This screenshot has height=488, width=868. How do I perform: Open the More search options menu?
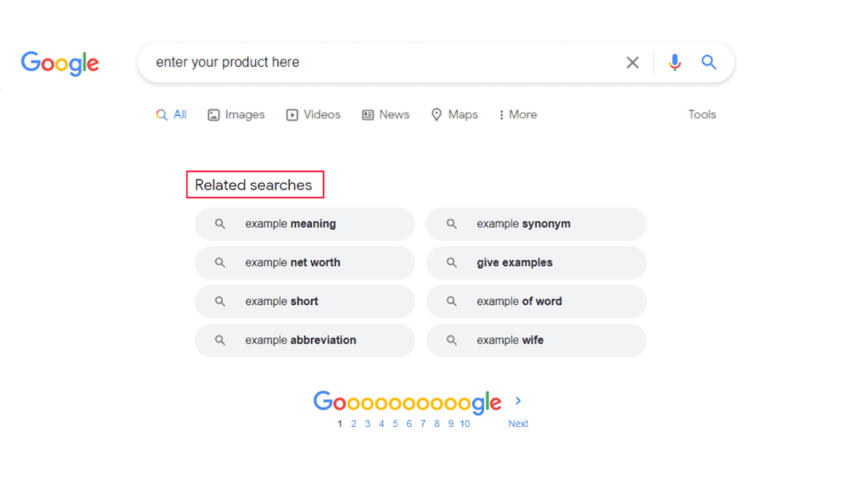pos(517,114)
